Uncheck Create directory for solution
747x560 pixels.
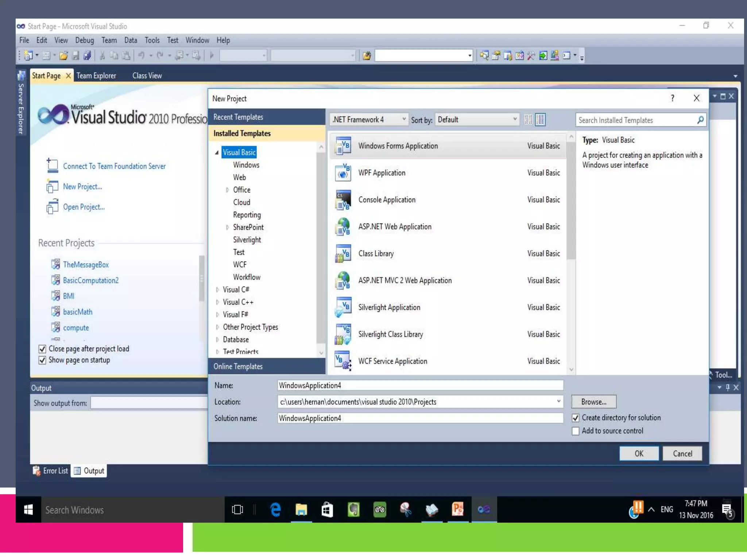(576, 418)
